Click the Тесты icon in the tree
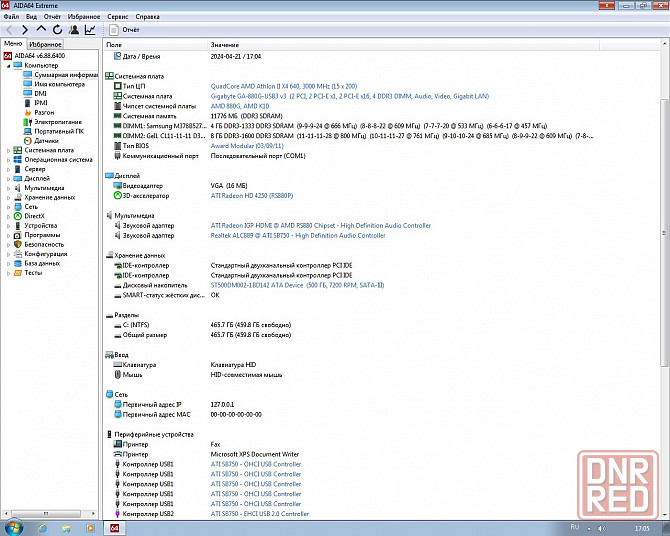This screenshot has width=670, height=536. [x=18, y=273]
